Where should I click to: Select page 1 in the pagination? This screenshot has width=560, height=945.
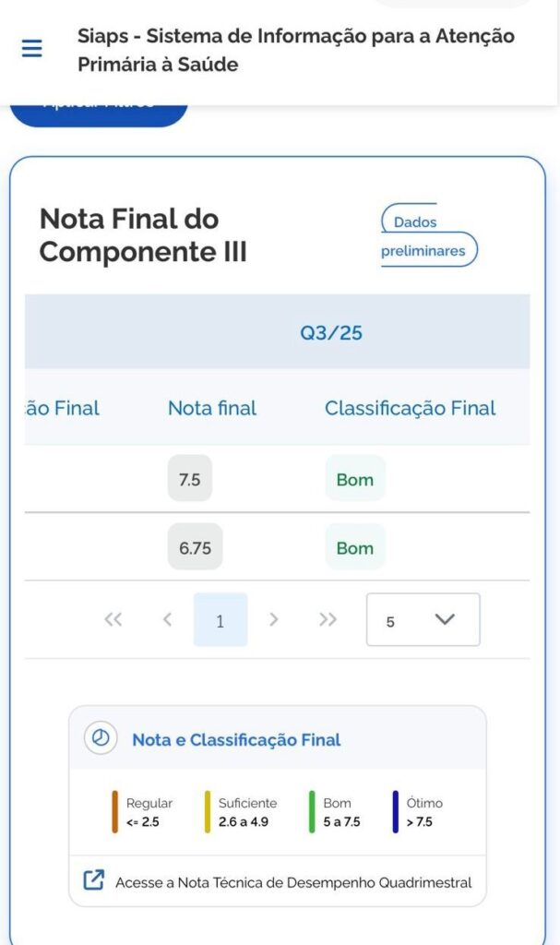pyautogui.click(x=220, y=620)
